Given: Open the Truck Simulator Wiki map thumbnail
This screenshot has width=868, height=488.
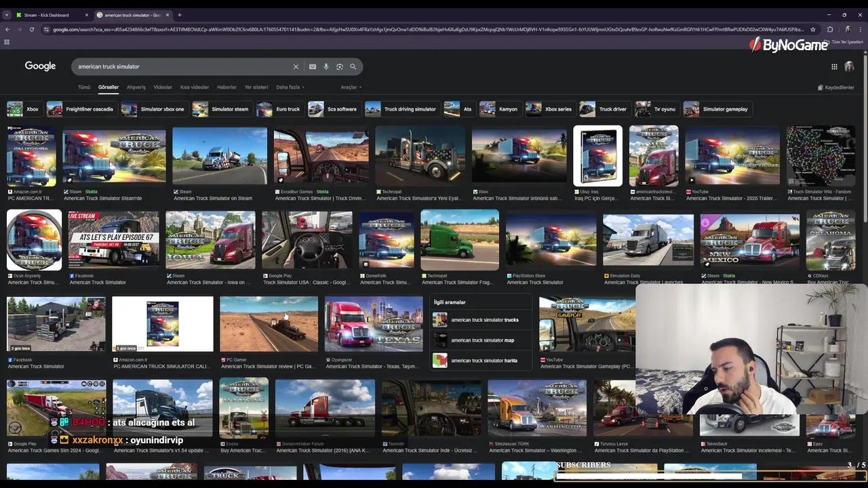Looking at the screenshot, I should (x=821, y=156).
